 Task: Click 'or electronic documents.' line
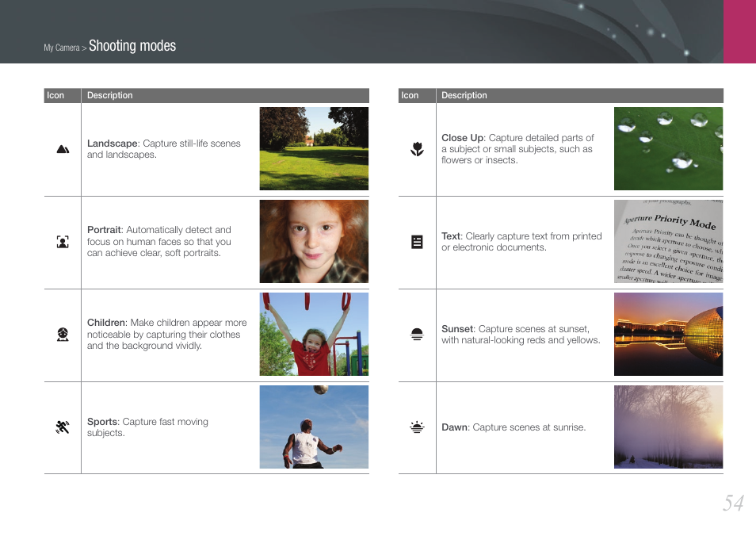coord(494,247)
